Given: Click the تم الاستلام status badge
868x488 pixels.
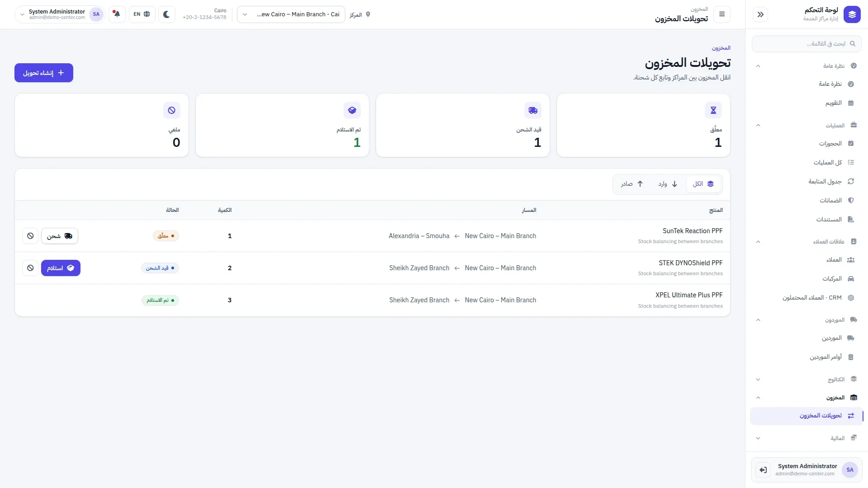Looking at the screenshot, I should tap(160, 300).
